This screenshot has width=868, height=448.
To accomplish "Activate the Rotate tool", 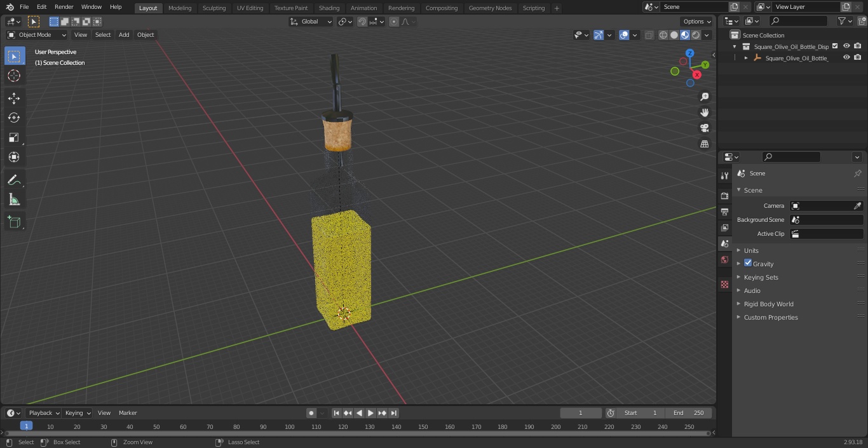I will (14, 118).
